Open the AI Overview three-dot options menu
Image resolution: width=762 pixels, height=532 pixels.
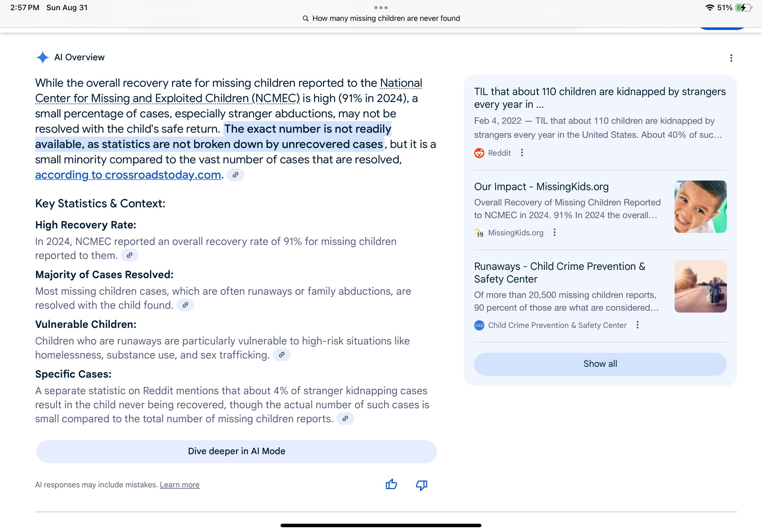point(731,58)
